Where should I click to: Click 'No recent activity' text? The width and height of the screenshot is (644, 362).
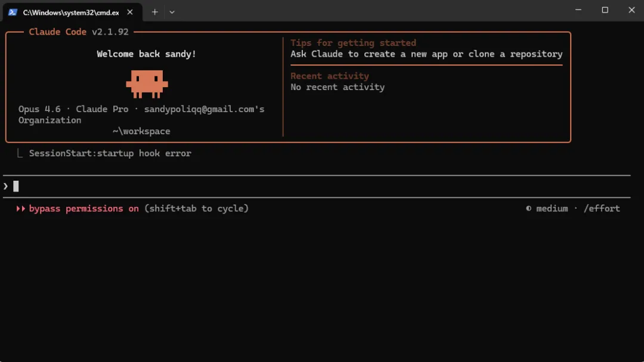point(338,87)
